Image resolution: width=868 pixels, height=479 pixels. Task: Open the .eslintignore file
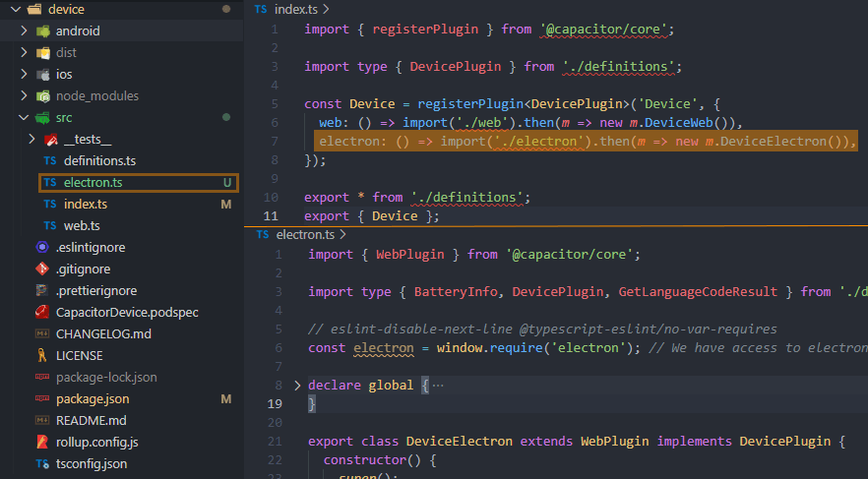point(91,247)
